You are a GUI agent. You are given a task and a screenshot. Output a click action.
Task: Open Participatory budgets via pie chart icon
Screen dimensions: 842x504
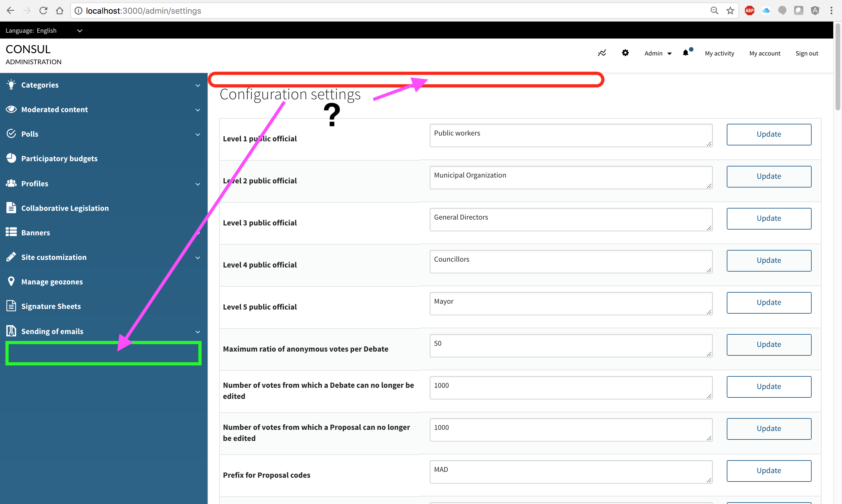coord(11,158)
